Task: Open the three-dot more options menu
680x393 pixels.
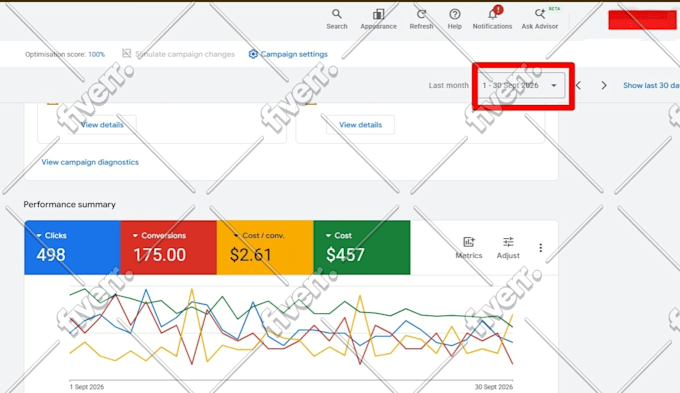Action: (x=540, y=248)
